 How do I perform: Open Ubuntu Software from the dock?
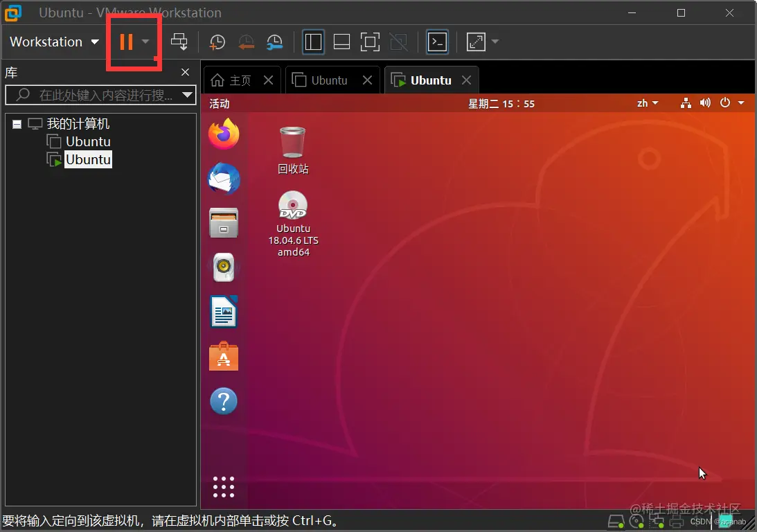point(224,356)
